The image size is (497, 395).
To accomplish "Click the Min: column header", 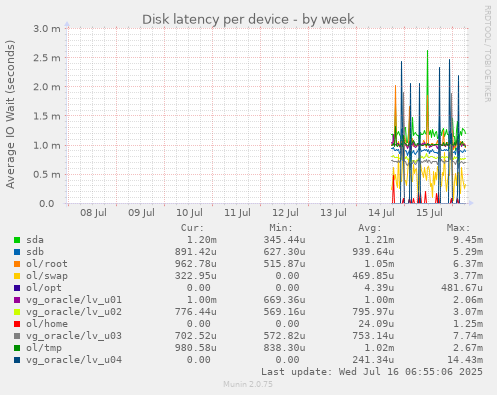I will [x=281, y=228].
